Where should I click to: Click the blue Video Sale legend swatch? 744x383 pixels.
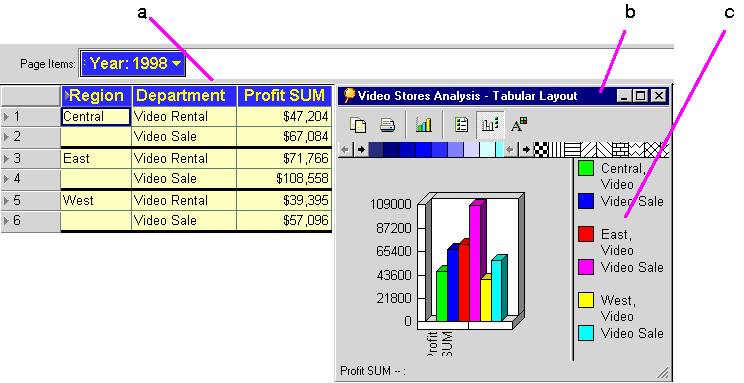(x=586, y=201)
